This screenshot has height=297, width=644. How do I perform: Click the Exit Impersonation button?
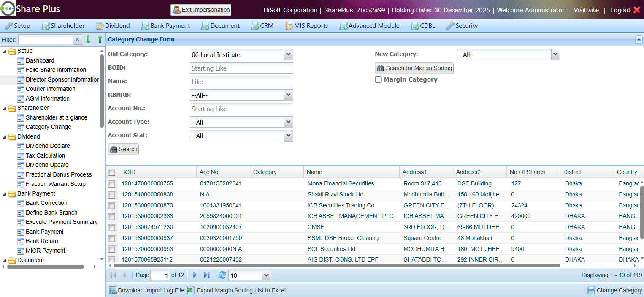click(x=201, y=10)
